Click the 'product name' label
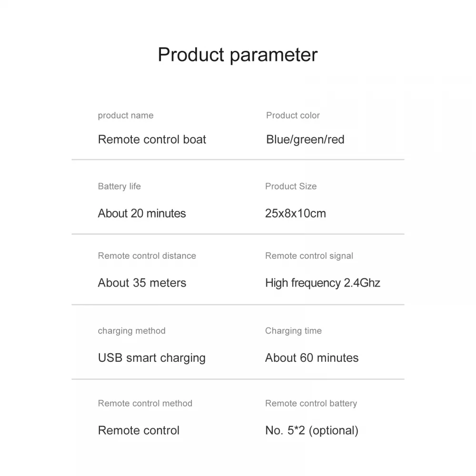Screen dimensions: 476x476 126,115
